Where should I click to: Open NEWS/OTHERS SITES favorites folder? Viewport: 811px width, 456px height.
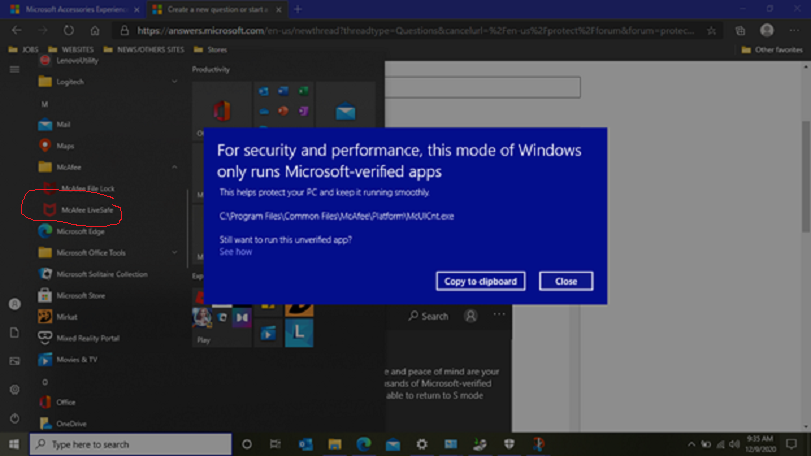tap(144, 50)
